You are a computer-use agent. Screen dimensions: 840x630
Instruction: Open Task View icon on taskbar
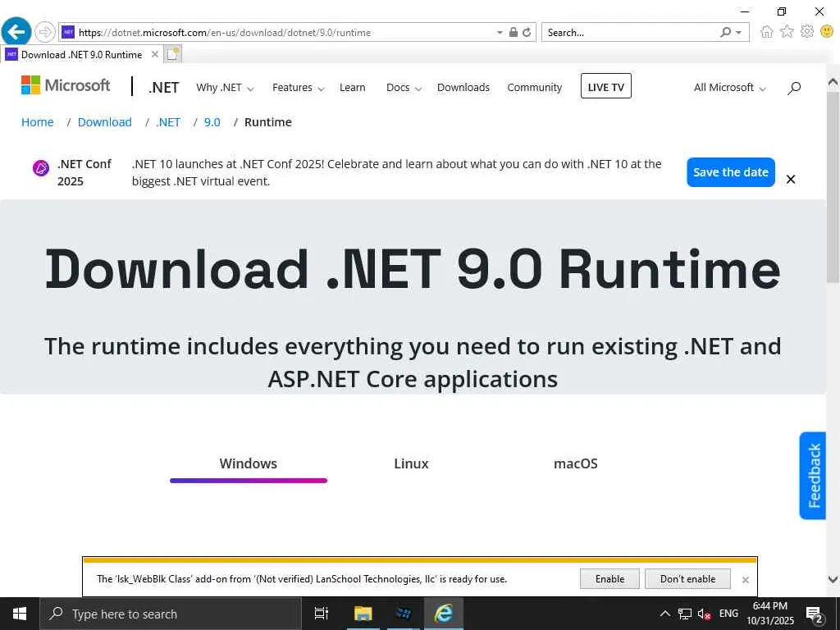click(322, 614)
